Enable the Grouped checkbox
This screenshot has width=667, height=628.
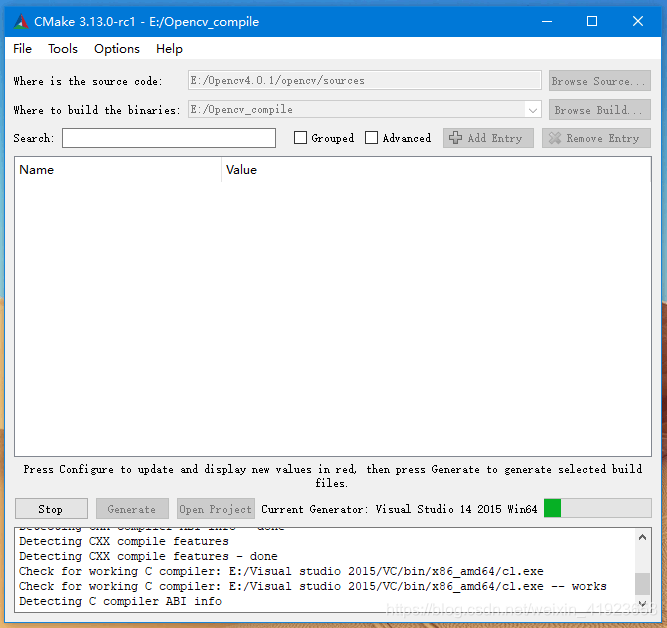pyautogui.click(x=324, y=138)
